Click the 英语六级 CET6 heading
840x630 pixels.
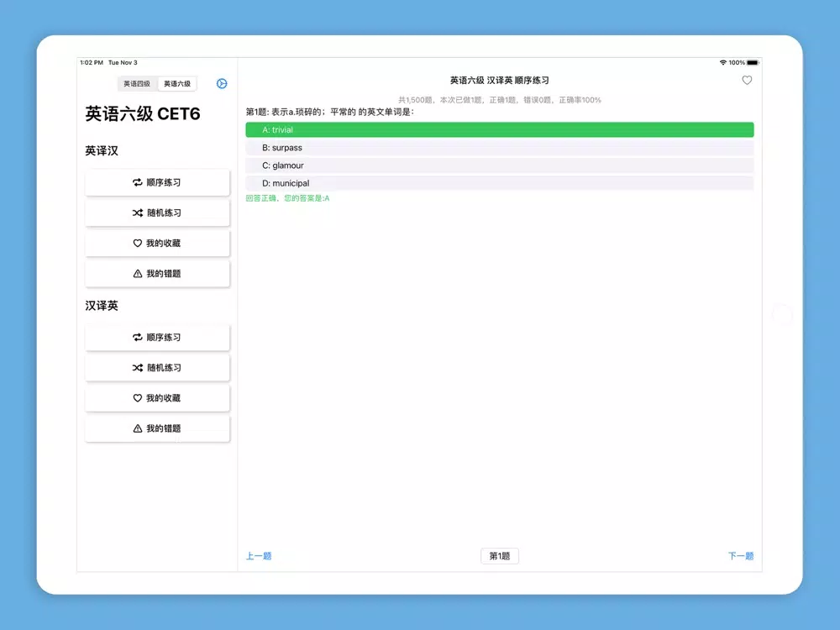pyautogui.click(x=143, y=113)
